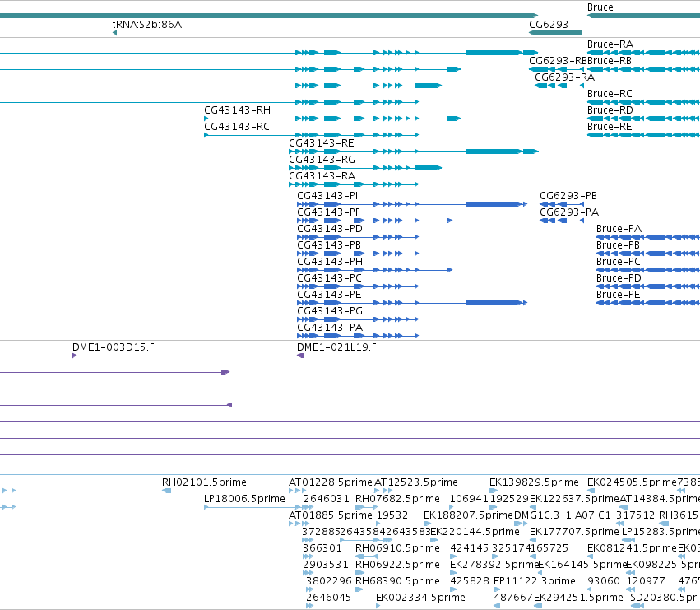Click the AT01885.5prime EST label

pyautogui.click(x=330, y=515)
